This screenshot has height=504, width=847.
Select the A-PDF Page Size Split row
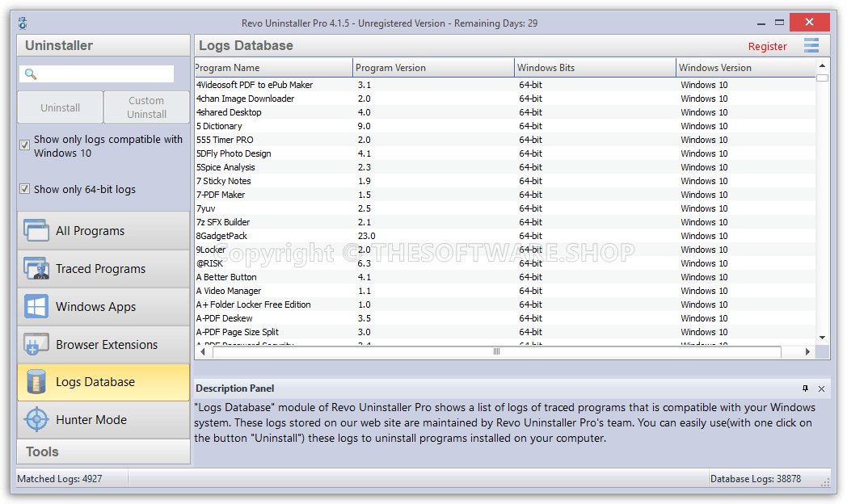tap(505, 332)
